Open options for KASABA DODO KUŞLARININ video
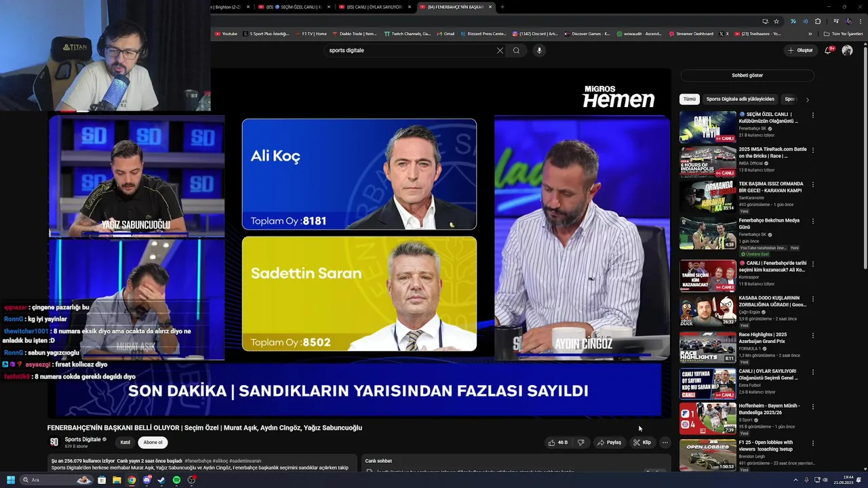 click(x=812, y=299)
